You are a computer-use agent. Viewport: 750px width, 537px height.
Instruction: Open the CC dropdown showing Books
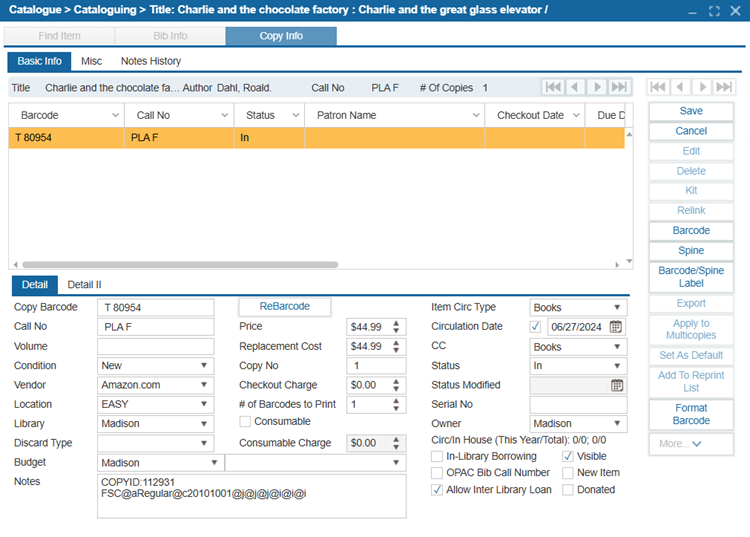(x=578, y=347)
